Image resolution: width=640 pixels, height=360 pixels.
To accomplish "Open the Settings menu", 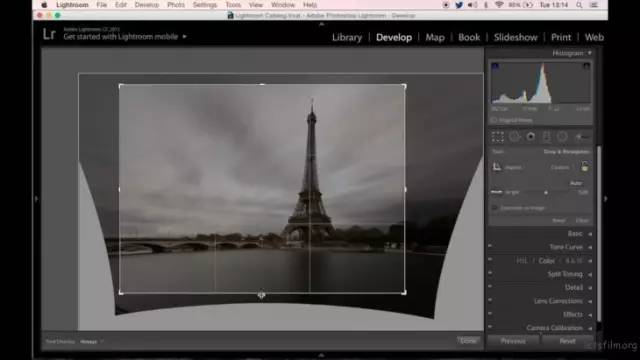I will pyautogui.click(x=205, y=5).
